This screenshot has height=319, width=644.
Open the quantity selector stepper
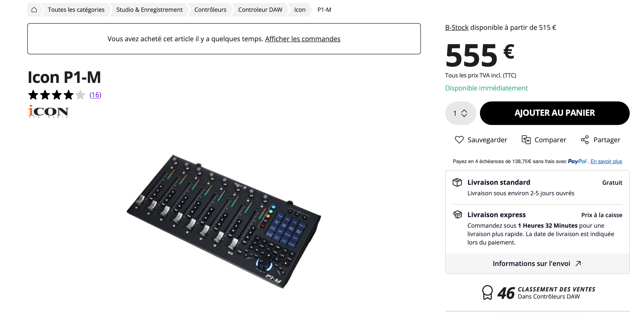point(461,113)
